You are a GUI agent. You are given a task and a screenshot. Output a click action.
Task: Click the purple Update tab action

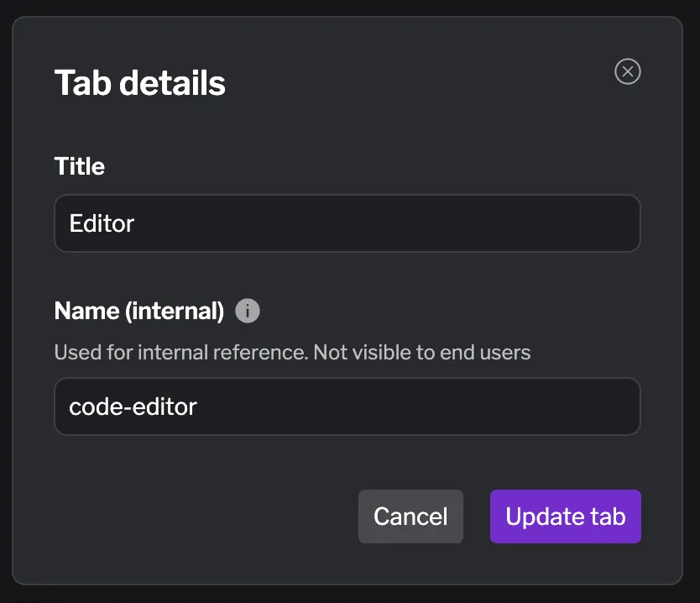[565, 516]
